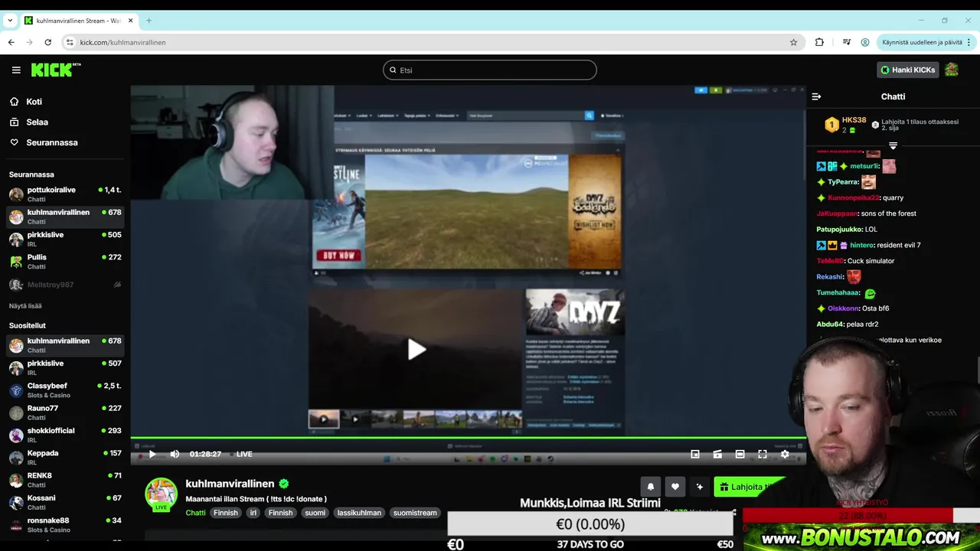This screenshot has height=551, width=980.
Task: Open the offline Mellstroy987 channel
Action: pos(66,285)
